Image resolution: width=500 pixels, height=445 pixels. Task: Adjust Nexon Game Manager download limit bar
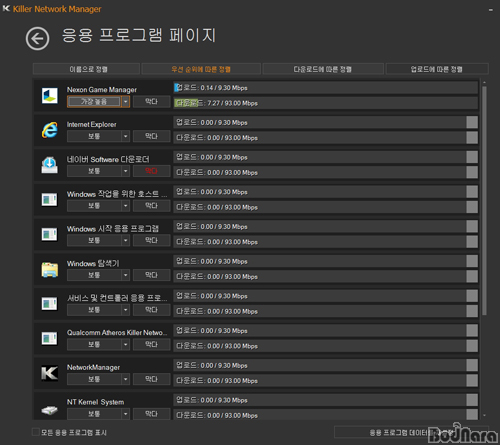tap(325, 103)
